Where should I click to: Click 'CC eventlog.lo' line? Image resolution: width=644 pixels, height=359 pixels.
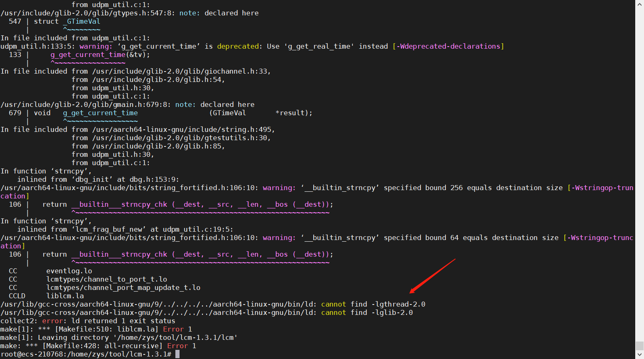[x=50, y=271]
